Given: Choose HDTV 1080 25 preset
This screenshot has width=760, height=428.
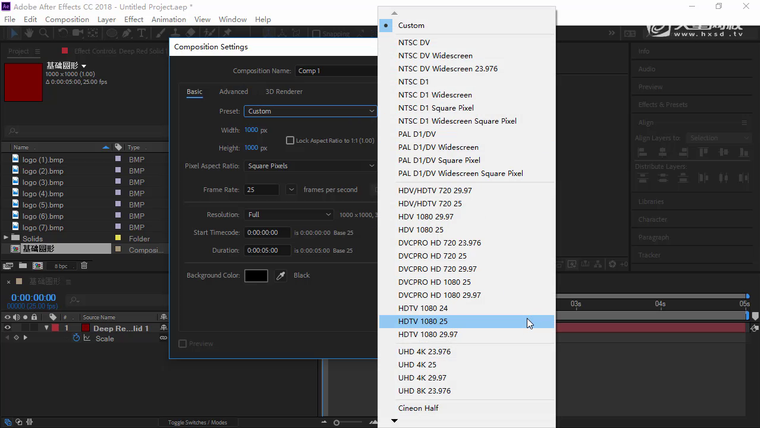Looking at the screenshot, I should point(423,322).
